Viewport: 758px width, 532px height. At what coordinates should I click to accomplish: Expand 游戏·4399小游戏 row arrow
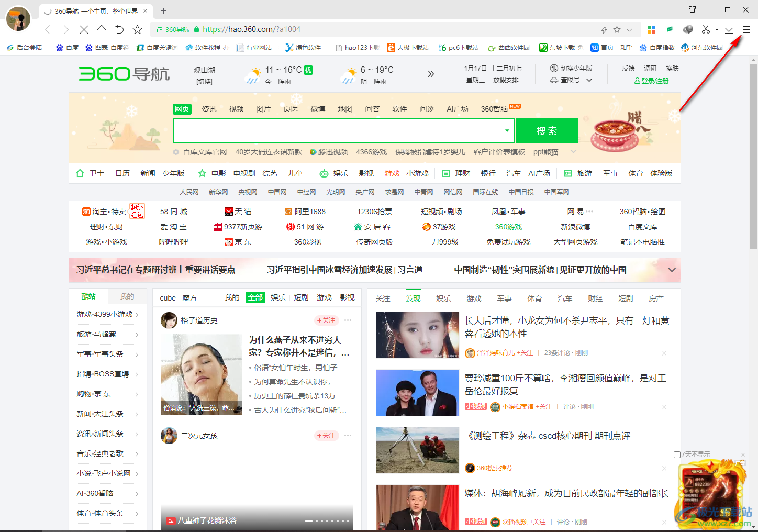[x=137, y=315]
